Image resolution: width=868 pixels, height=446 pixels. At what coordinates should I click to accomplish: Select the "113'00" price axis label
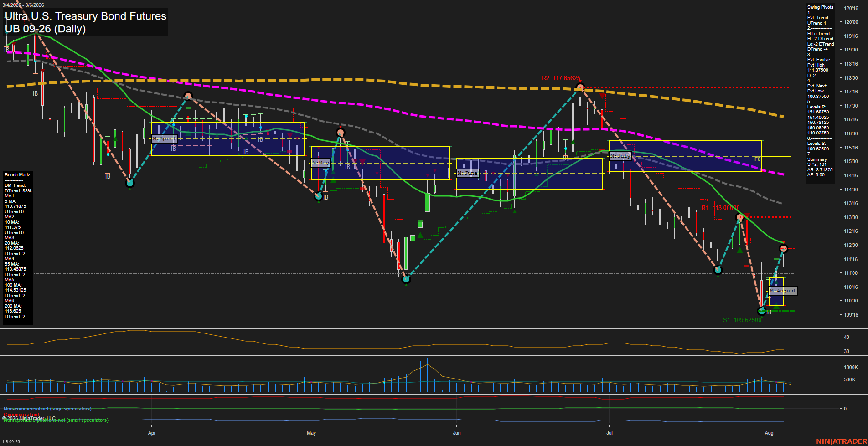[x=851, y=217]
